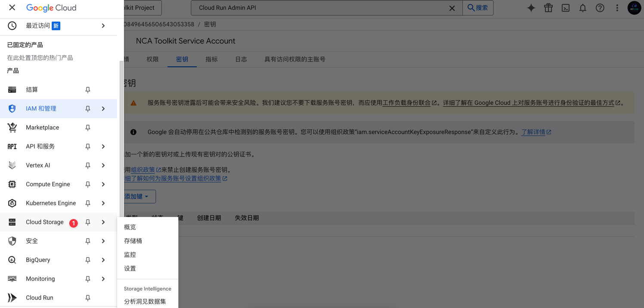
Task: Open the notifications bell
Action: [x=582, y=8]
